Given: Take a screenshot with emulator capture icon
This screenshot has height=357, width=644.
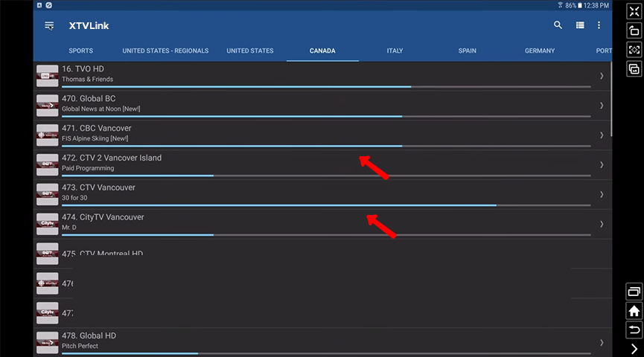Looking at the screenshot, I should (x=634, y=50).
